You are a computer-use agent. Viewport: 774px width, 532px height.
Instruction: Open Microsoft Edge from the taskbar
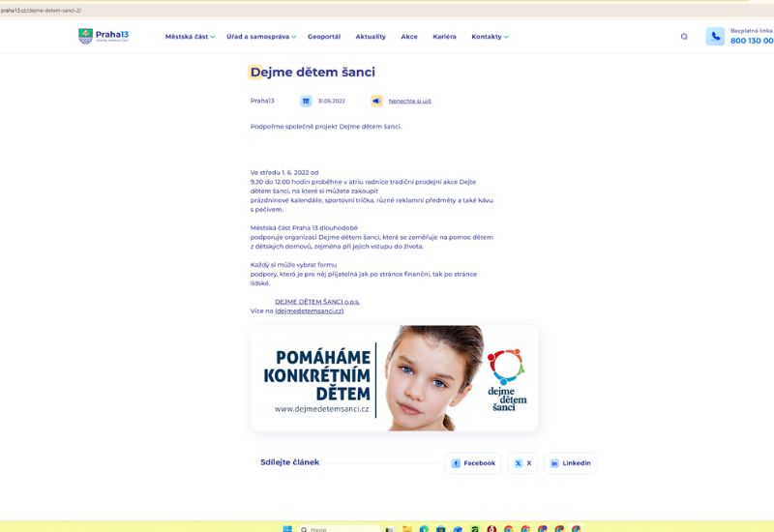(x=424, y=529)
